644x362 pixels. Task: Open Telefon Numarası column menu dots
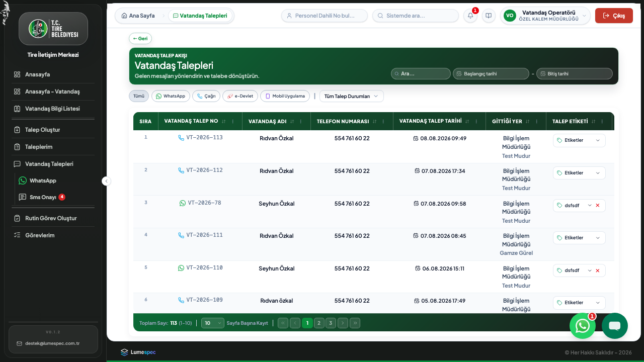click(x=383, y=121)
